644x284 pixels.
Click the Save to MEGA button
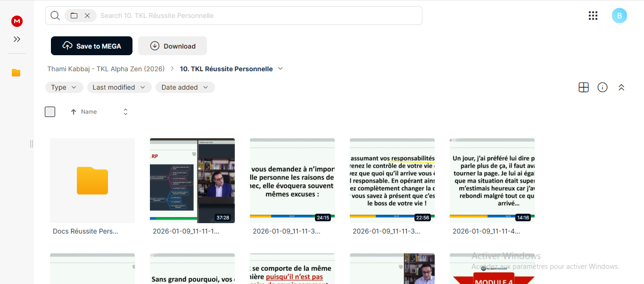click(x=91, y=46)
